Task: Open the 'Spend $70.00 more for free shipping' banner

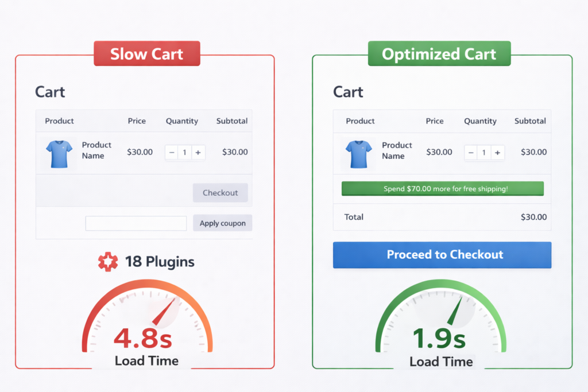Action: [x=442, y=188]
